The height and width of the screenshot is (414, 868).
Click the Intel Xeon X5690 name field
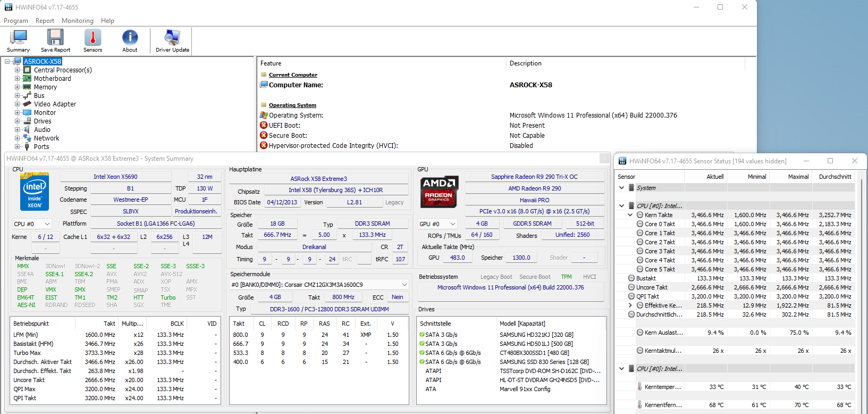tap(115, 177)
